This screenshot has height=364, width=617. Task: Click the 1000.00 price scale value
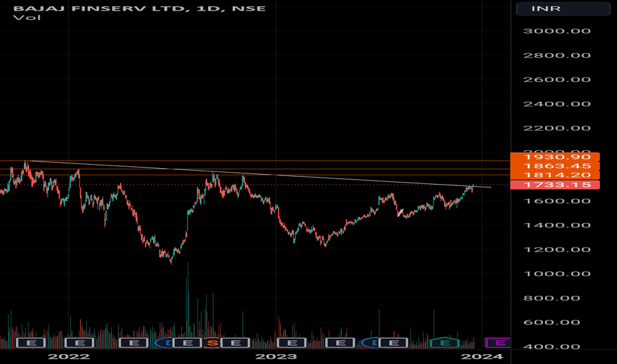click(x=557, y=274)
